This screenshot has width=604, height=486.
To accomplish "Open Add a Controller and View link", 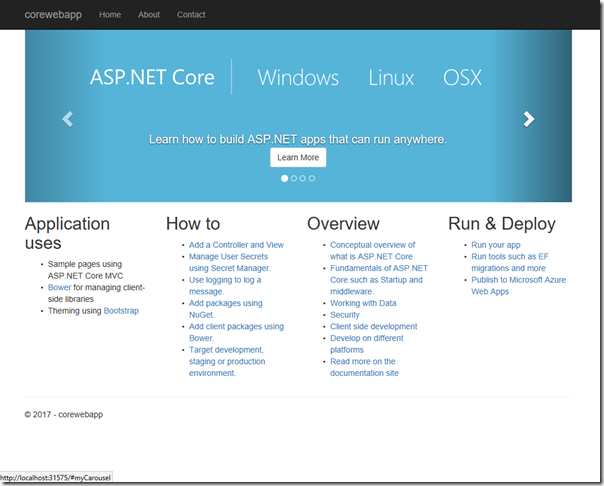I will 236,245.
